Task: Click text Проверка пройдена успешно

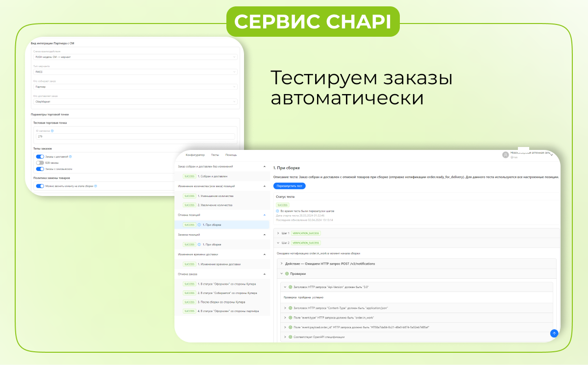Action: coord(304,297)
